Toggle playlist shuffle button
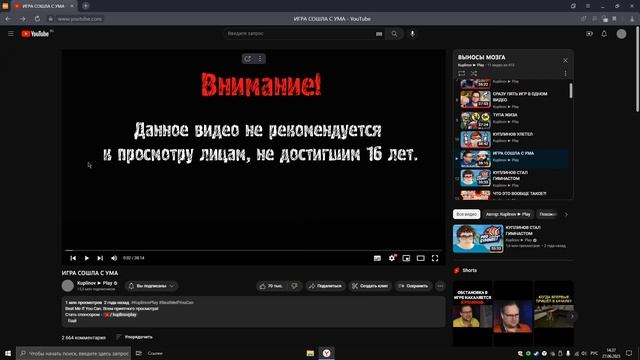The width and height of the screenshot is (640, 360). coord(474,73)
